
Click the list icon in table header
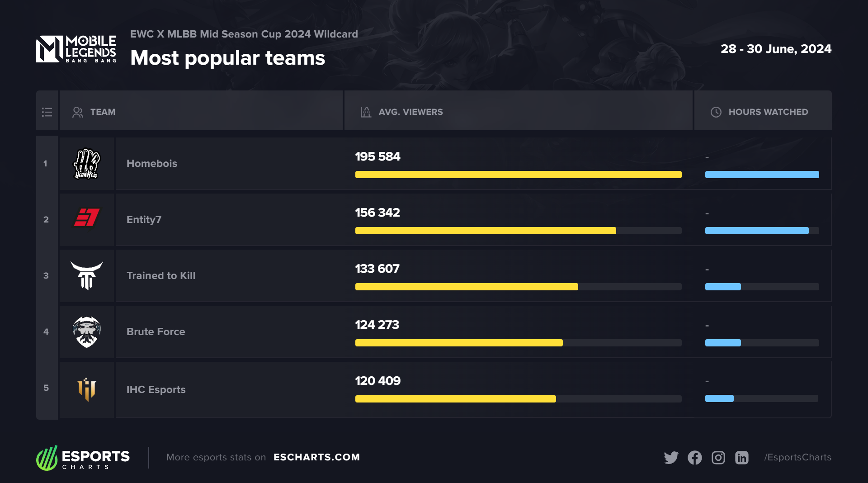click(x=47, y=112)
